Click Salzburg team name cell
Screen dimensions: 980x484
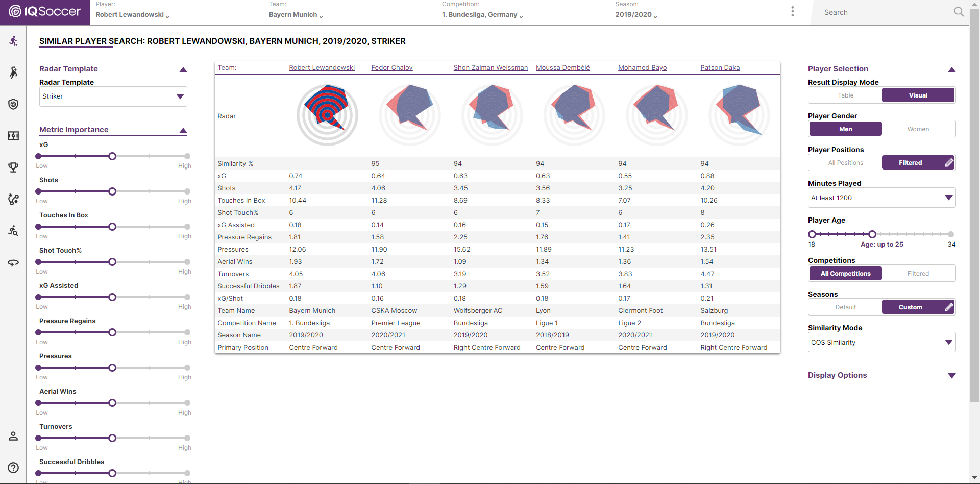coord(714,311)
